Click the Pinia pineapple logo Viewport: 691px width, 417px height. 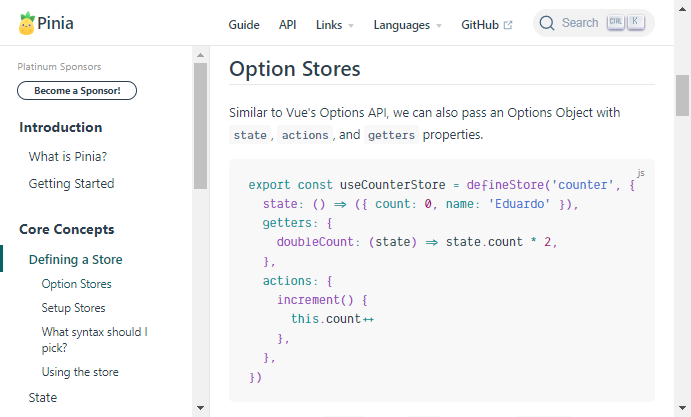pos(26,23)
